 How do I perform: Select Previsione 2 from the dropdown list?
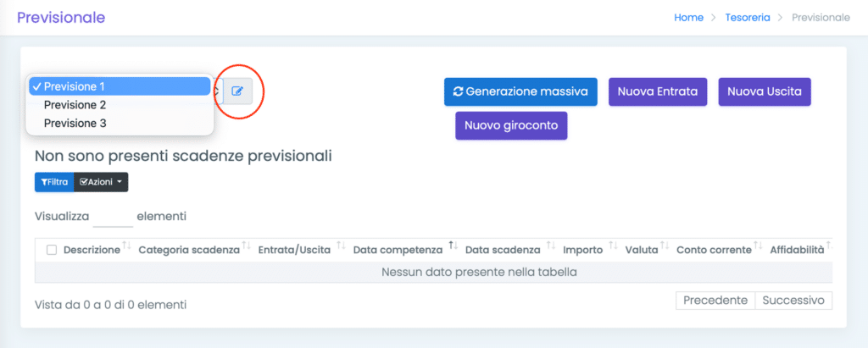pyautogui.click(x=75, y=105)
